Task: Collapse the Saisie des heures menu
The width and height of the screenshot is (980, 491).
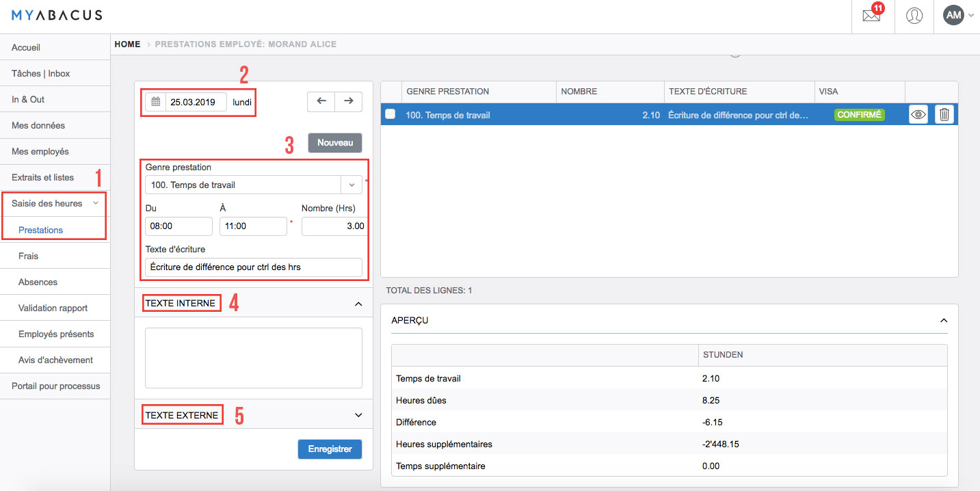Action: tap(96, 203)
